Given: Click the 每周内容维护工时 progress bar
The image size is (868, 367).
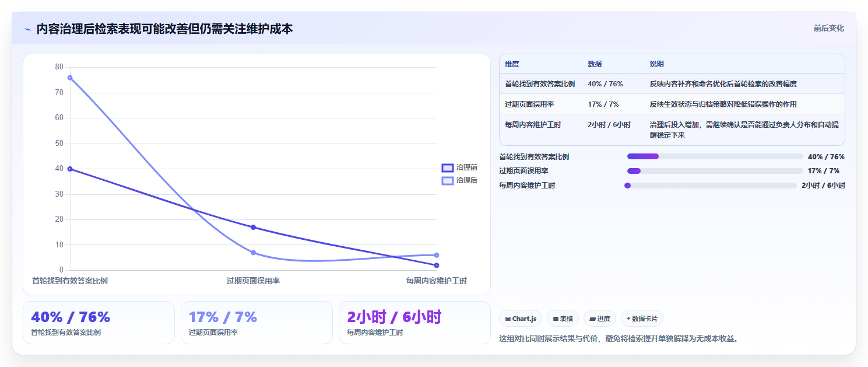Looking at the screenshot, I should click(710, 186).
